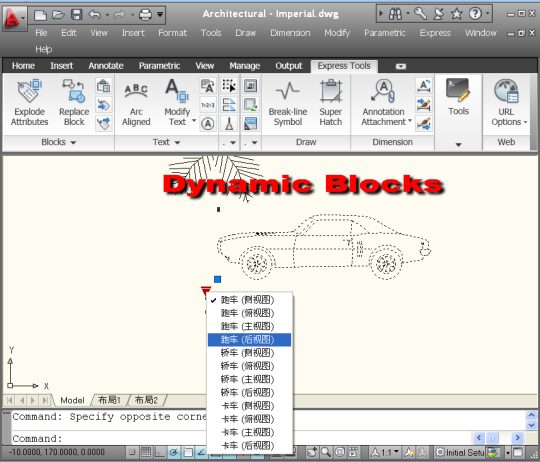540x462 pixels.
Task: Switch to the Annotate ribbon tab
Action: click(106, 66)
